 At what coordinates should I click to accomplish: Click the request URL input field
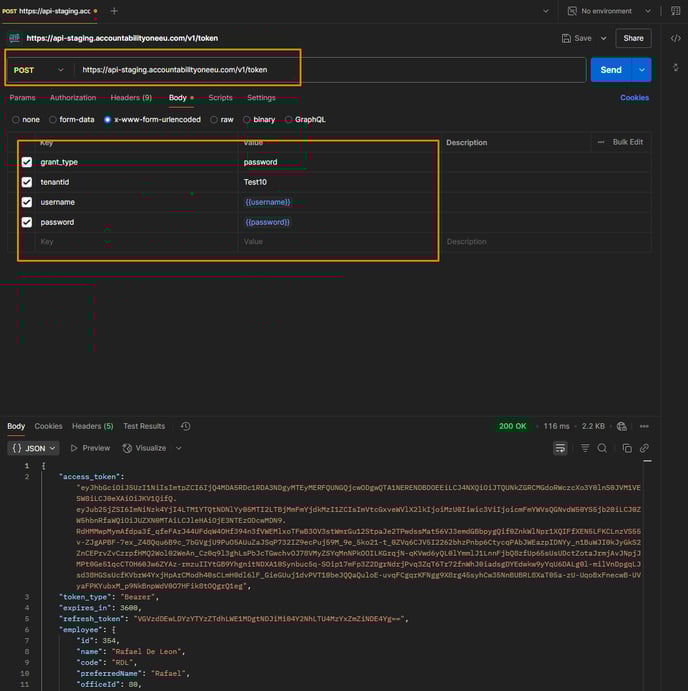331,70
